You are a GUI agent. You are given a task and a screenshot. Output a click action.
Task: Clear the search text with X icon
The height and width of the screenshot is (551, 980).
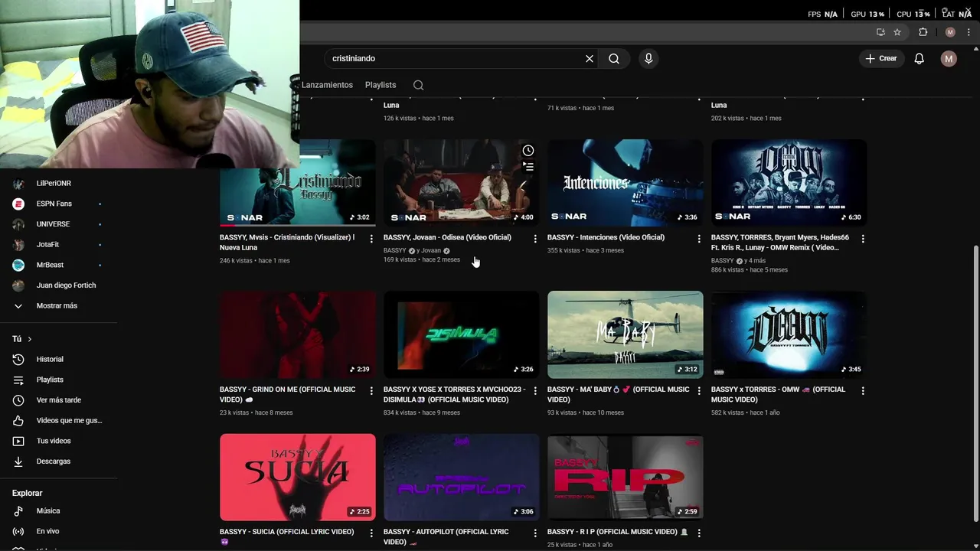click(x=590, y=59)
